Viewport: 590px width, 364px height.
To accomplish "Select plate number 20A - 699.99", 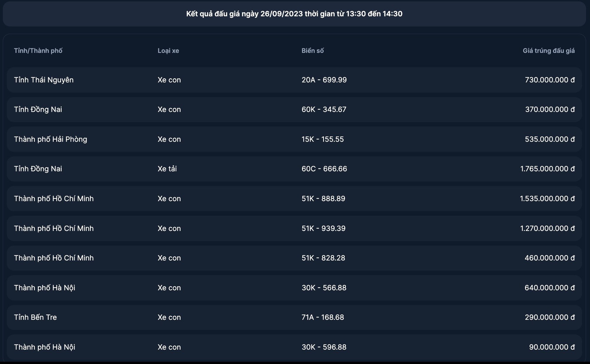I will [x=324, y=80].
